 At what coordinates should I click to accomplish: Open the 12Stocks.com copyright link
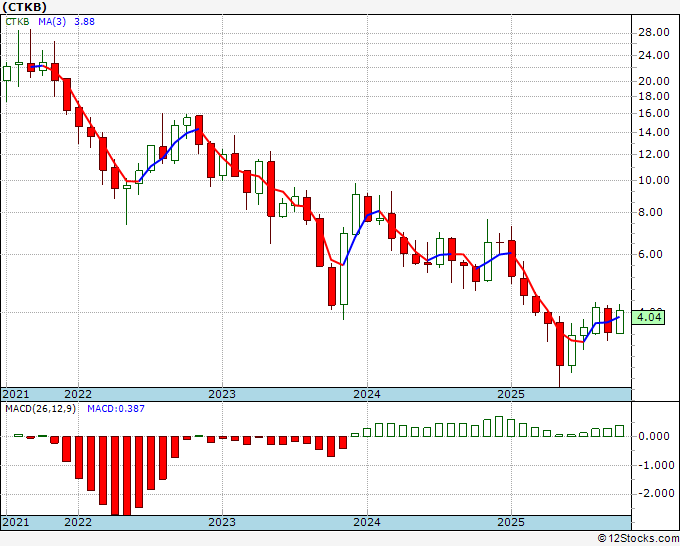point(638,539)
